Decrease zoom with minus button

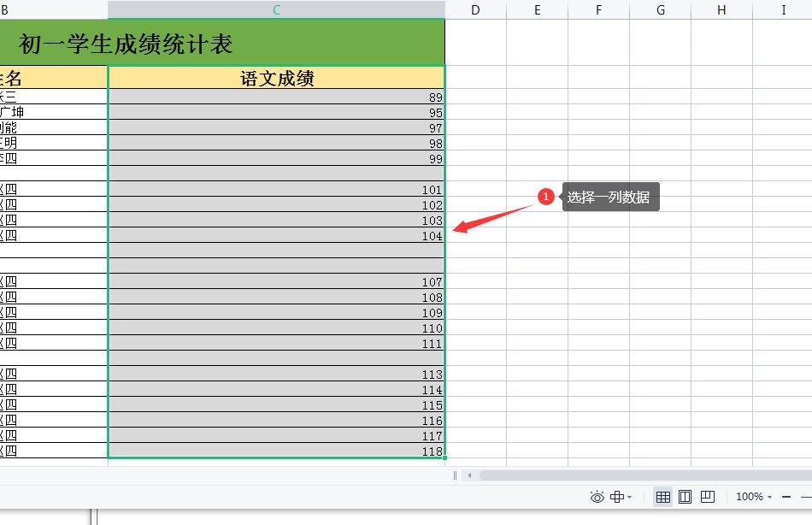pyautogui.click(x=786, y=497)
